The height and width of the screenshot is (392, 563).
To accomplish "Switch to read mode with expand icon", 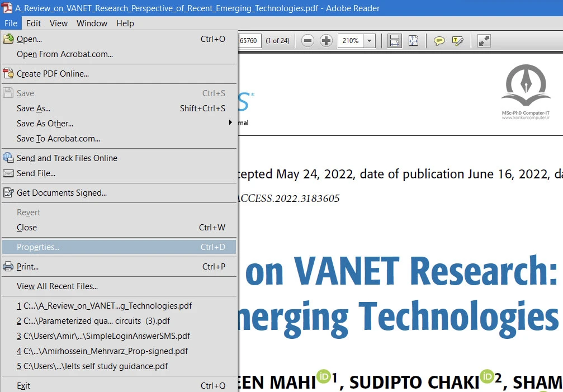I will pyautogui.click(x=484, y=41).
